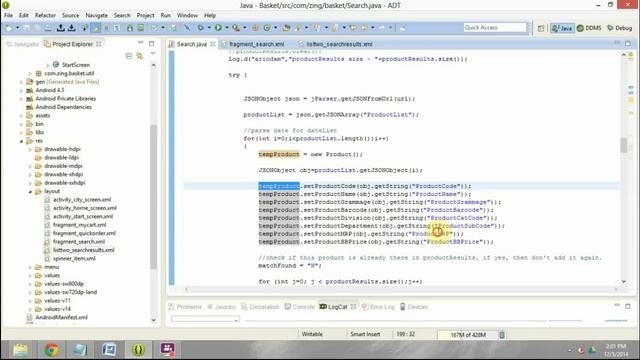Switch to the Debug perspective
The height and width of the screenshot is (360, 640).
(620, 28)
